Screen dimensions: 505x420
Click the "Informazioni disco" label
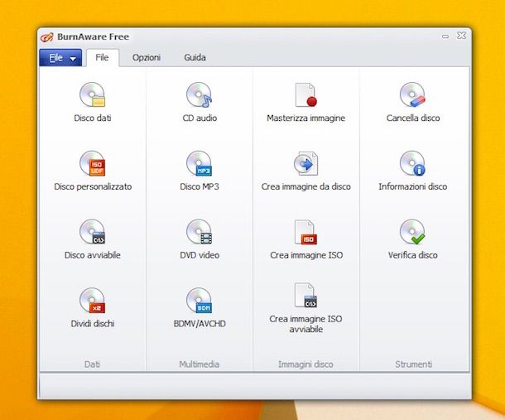[413, 186]
